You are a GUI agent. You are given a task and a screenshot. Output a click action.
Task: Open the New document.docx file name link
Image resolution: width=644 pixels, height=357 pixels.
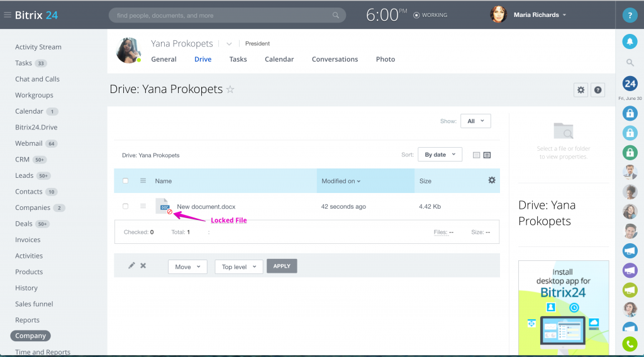[x=206, y=206]
